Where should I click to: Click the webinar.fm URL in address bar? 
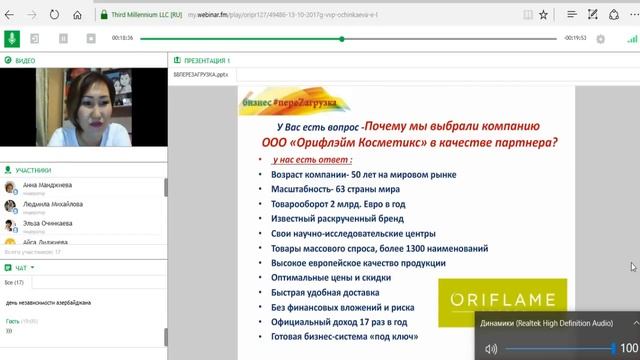[283, 15]
